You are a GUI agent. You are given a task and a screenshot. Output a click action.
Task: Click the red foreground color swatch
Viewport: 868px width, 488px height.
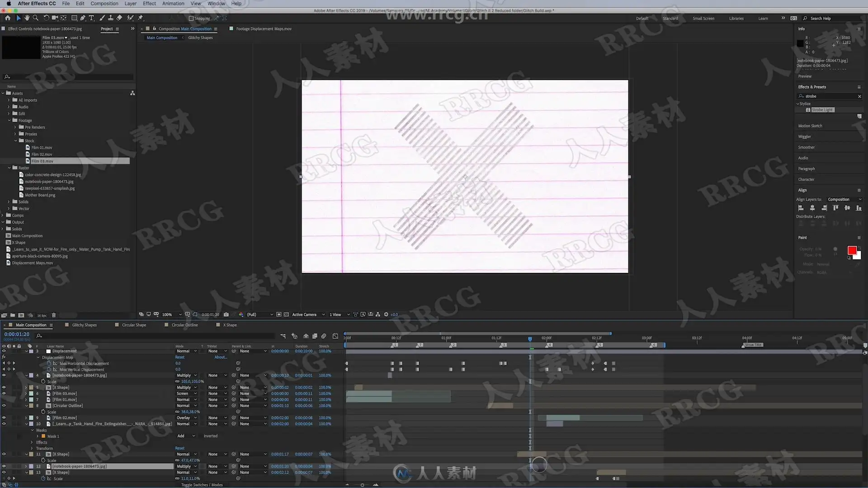[852, 250]
